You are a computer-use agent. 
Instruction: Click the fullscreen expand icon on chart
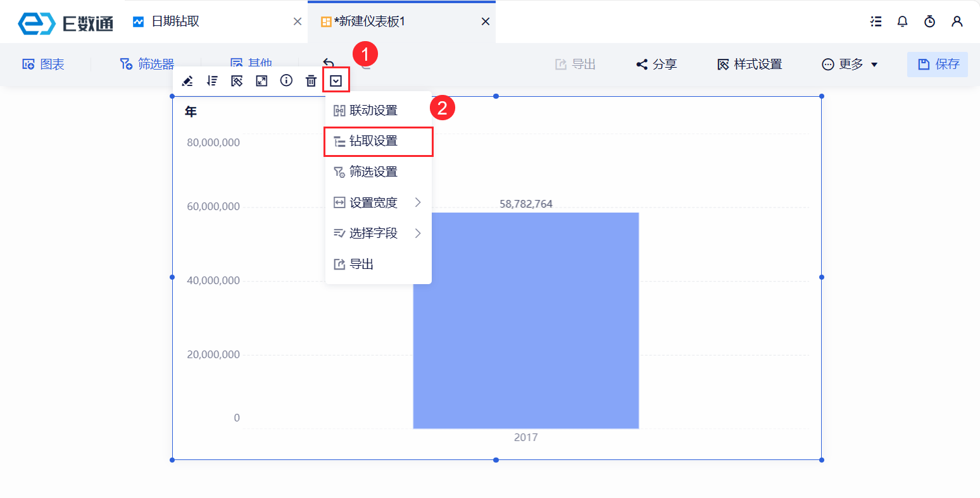pyautogui.click(x=261, y=81)
